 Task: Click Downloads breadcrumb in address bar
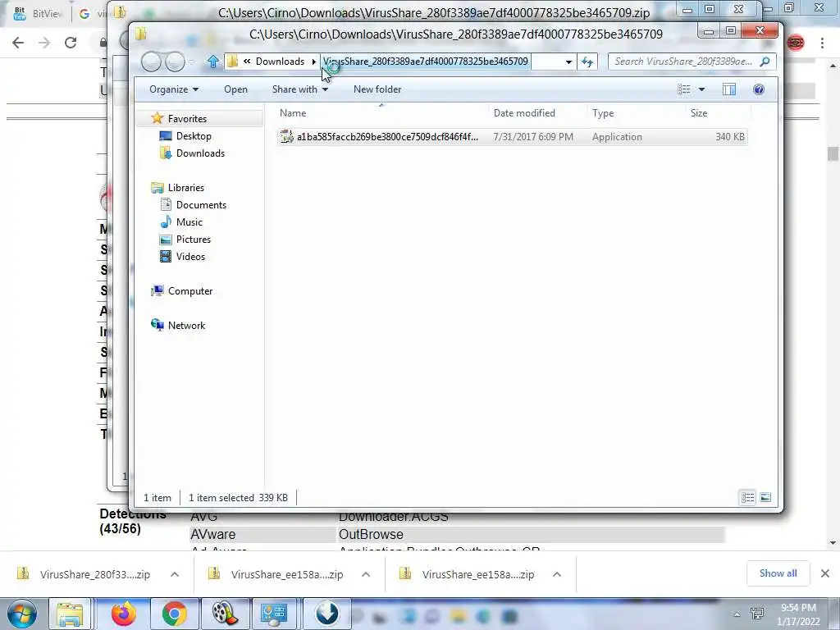click(x=280, y=62)
